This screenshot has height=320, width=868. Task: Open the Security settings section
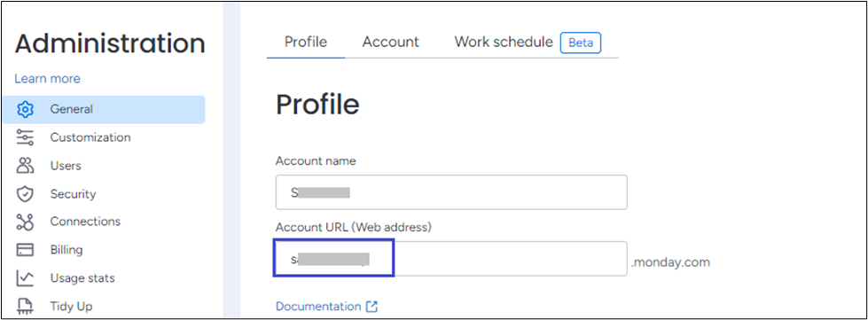click(x=73, y=194)
